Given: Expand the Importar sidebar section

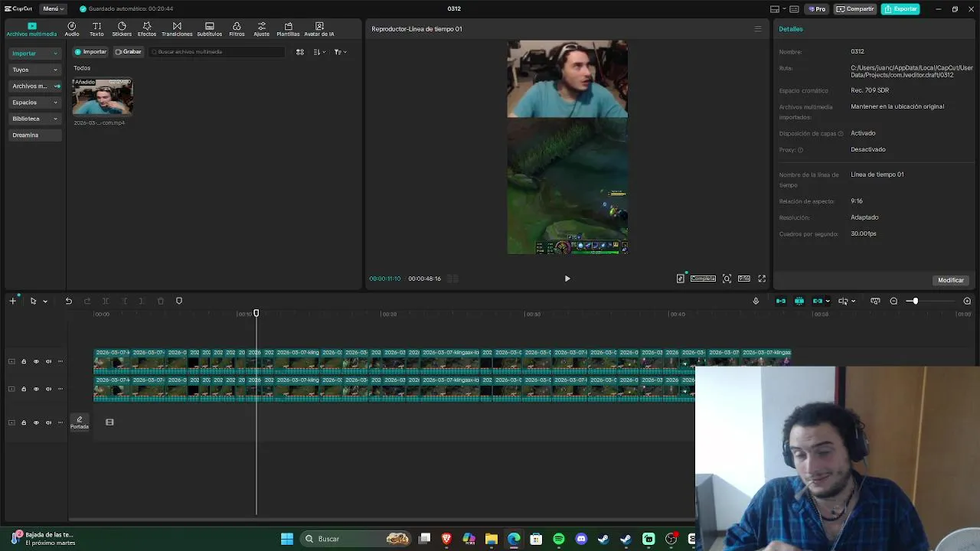Looking at the screenshot, I should pyautogui.click(x=35, y=54).
